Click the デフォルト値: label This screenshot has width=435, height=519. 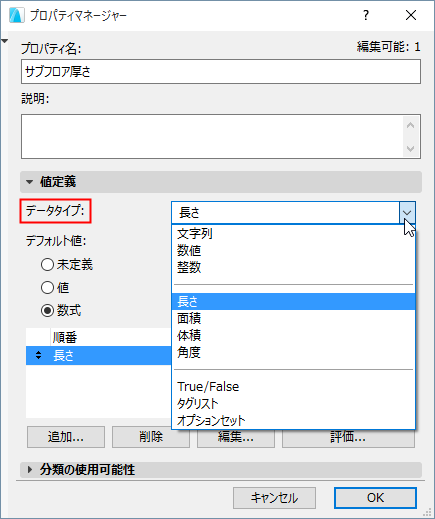pos(56,241)
